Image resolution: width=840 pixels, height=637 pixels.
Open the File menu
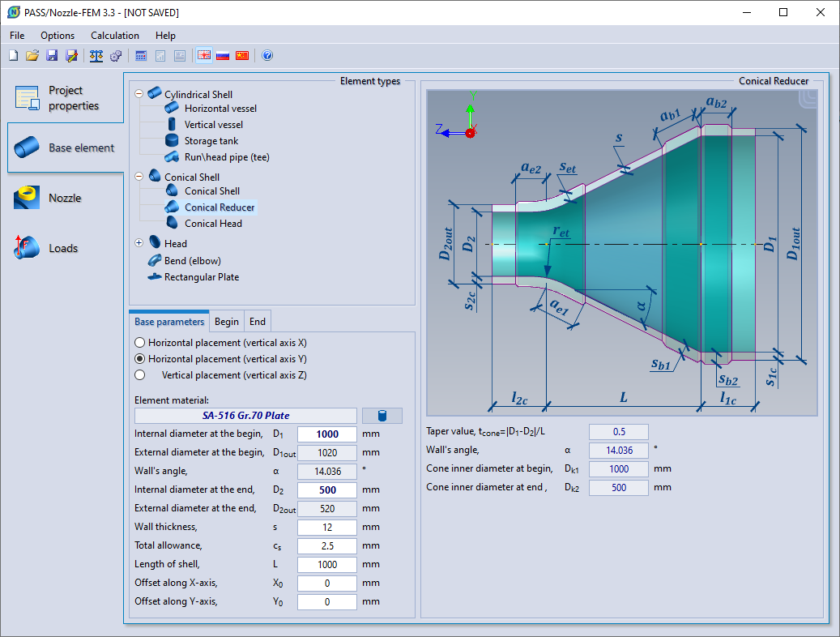click(17, 36)
